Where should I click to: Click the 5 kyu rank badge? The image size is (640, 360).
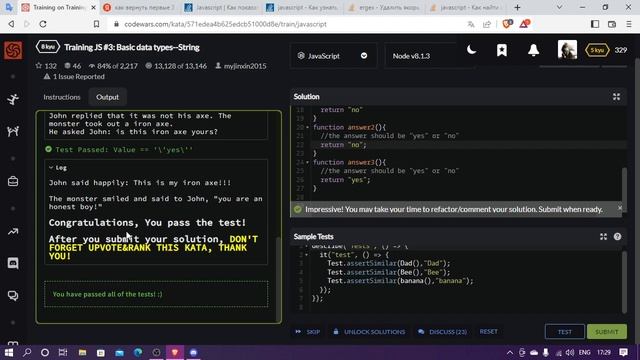[597, 50]
